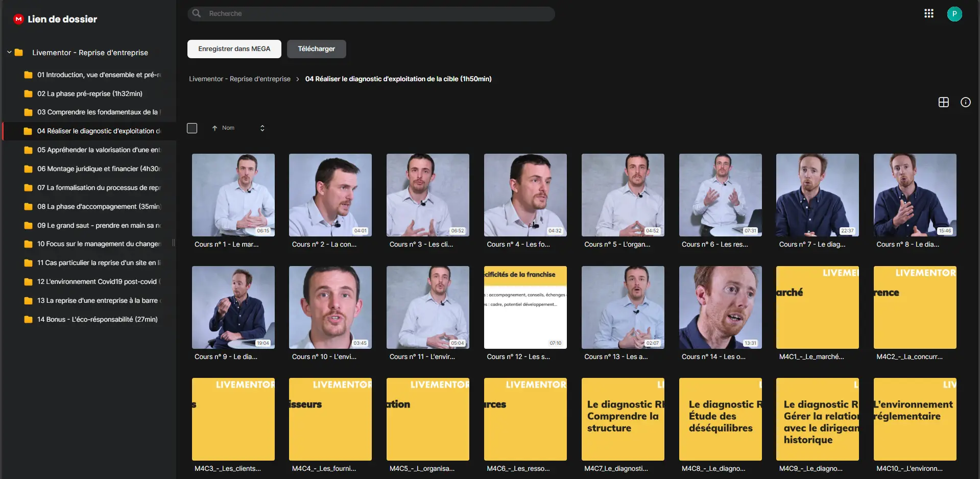Open Cours n° 1 - Le mar... video thumbnail
Screen dimensions: 980x479
coord(233,195)
